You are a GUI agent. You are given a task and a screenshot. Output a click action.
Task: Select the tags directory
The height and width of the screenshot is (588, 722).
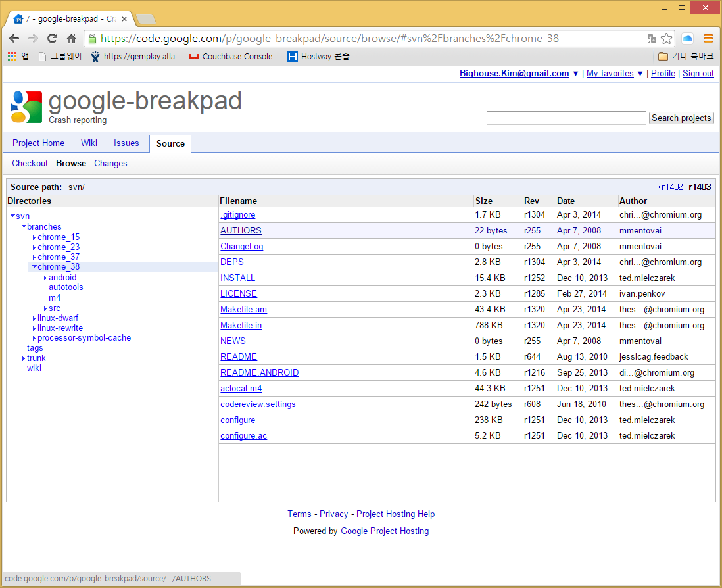point(35,348)
